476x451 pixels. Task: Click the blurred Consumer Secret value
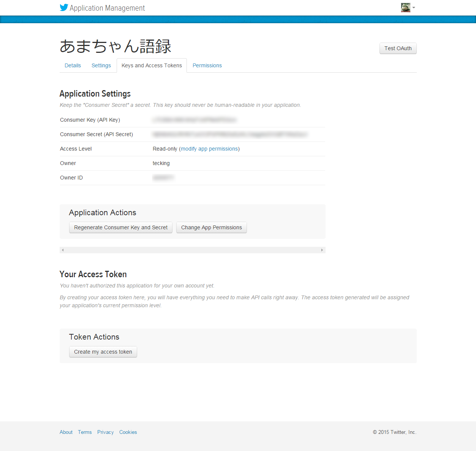tap(230, 134)
